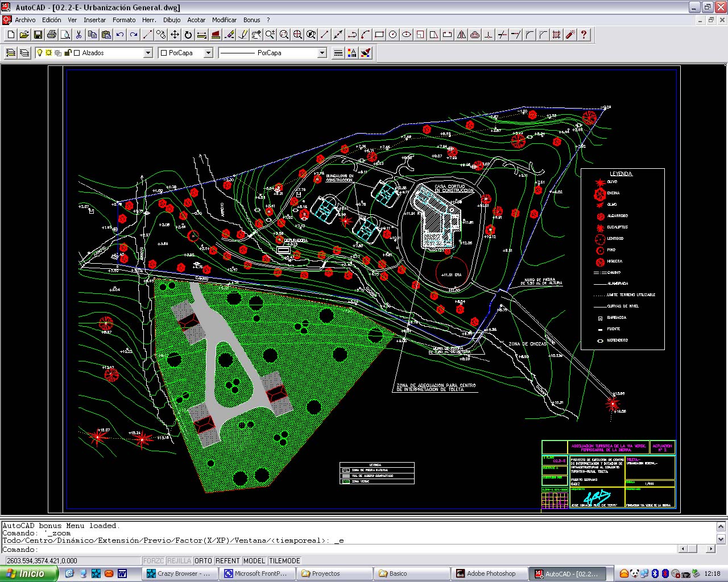The width and height of the screenshot is (728, 582).
Task: Open the Dibujo menu
Action: click(172, 20)
